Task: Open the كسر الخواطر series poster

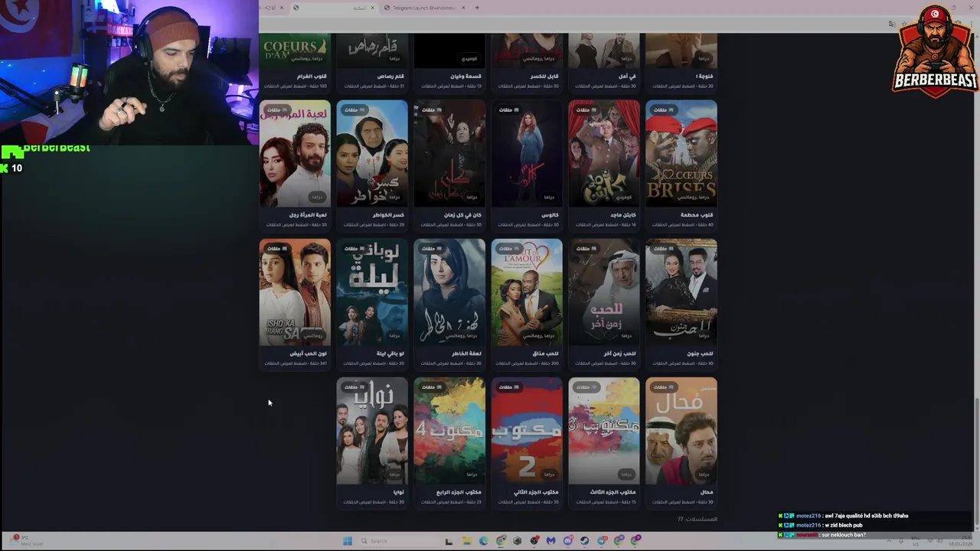Action: click(372, 153)
